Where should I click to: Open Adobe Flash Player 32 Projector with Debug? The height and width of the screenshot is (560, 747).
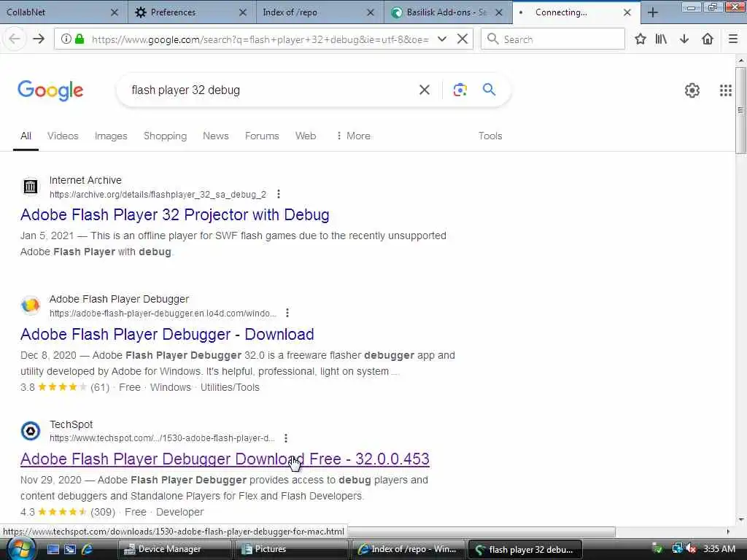tap(174, 215)
